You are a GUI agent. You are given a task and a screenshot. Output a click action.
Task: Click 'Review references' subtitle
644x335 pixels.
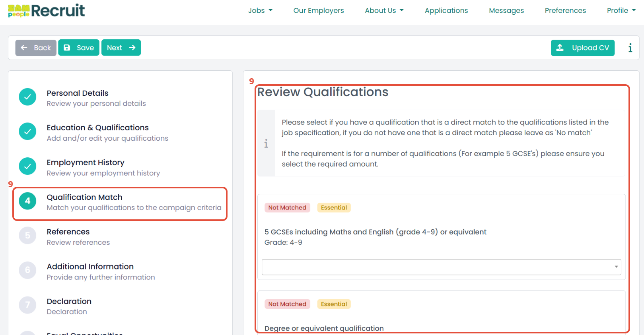pyautogui.click(x=78, y=242)
